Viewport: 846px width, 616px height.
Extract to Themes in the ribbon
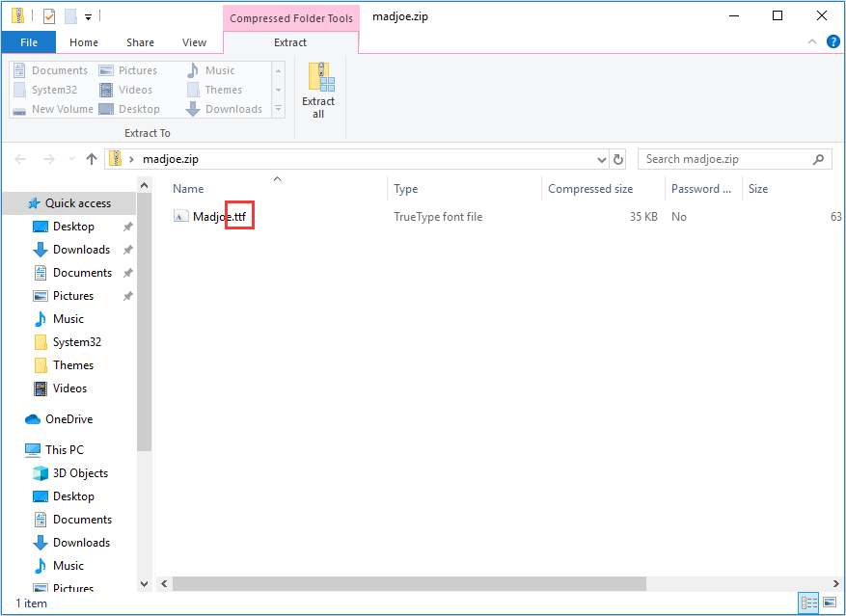pyautogui.click(x=214, y=90)
